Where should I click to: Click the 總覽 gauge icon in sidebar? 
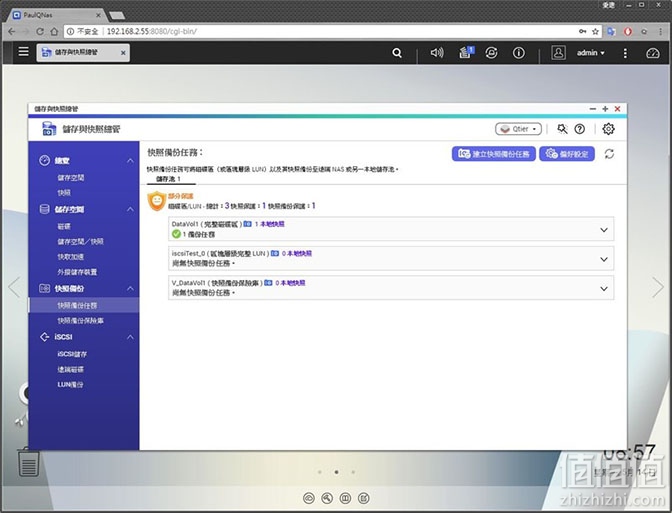(x=45, y=160)
